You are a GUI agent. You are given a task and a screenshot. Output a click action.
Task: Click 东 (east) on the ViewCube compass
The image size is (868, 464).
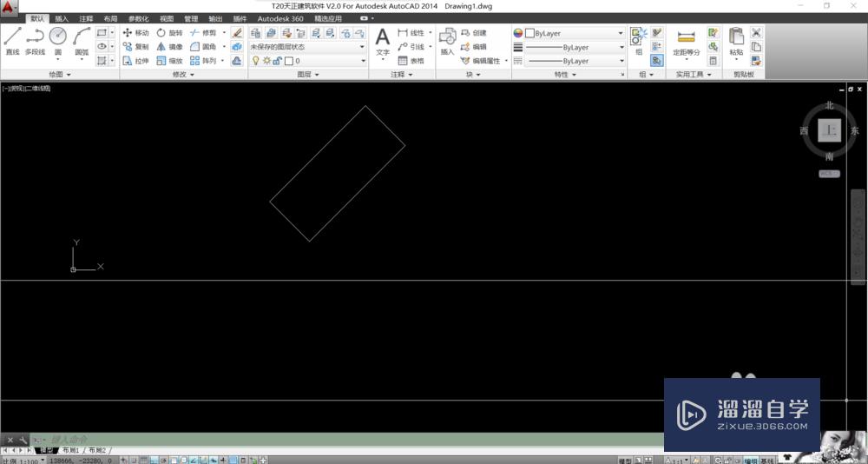855,131
